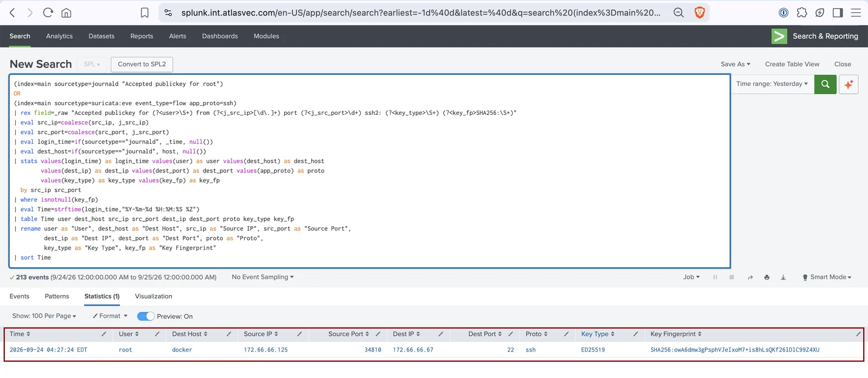The image size is (868, 378).
Task: Click Create Table View
Action: [x=792, y=64]
